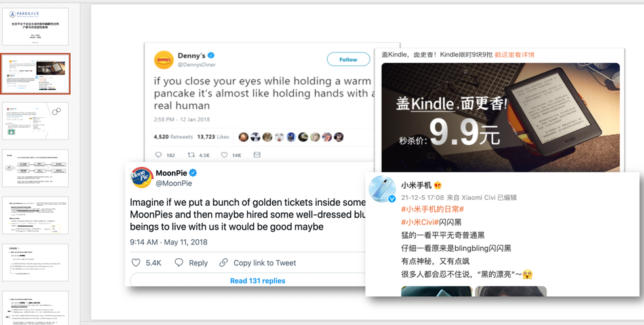This screenshot has height=325, width=644.
Task: Click the 小米手机 avatar image
Action: point(382,189)
